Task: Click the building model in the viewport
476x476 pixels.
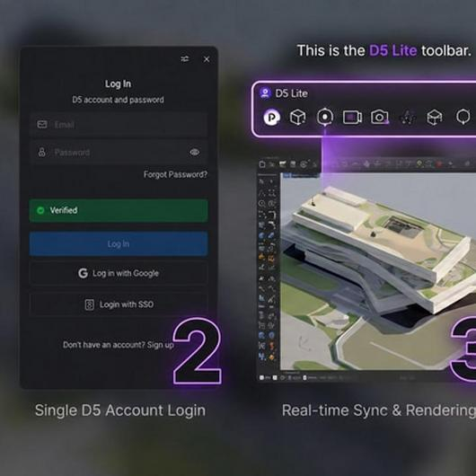Action: (380, 252)
